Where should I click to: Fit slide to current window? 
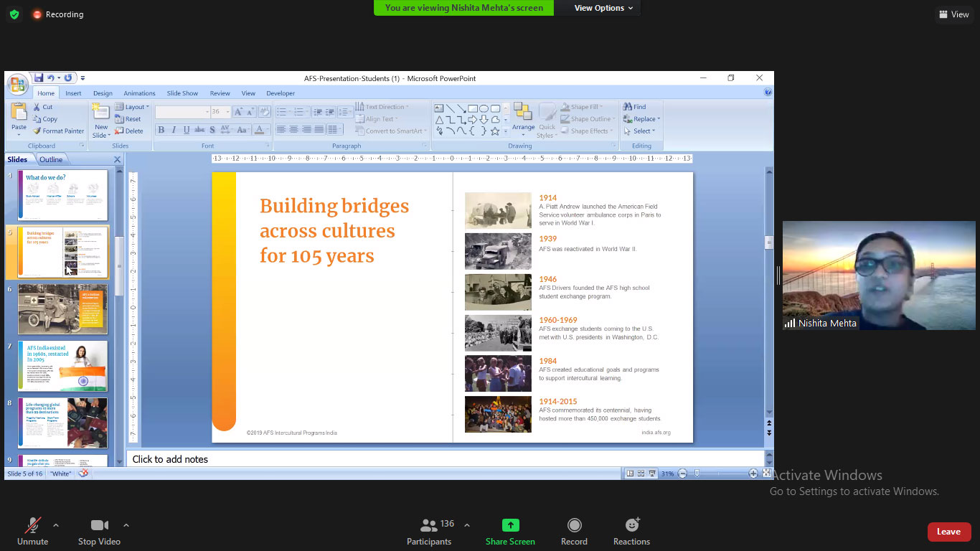tap(767, 474)
